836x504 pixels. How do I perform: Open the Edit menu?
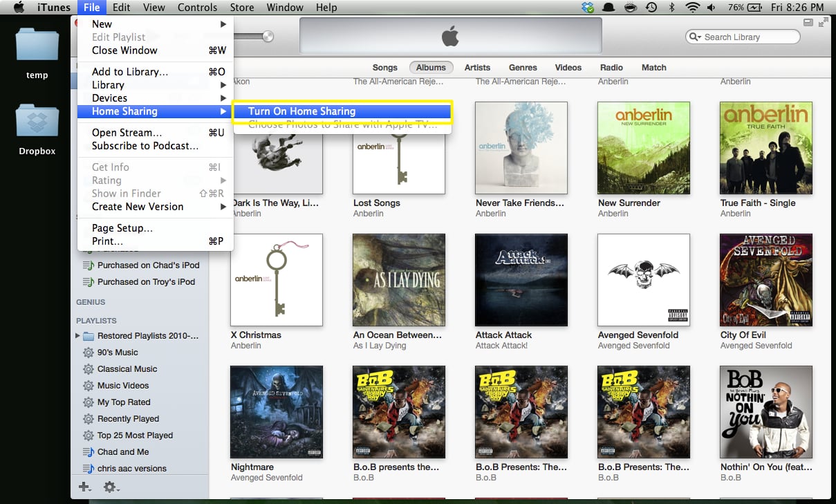pos(122,8)
